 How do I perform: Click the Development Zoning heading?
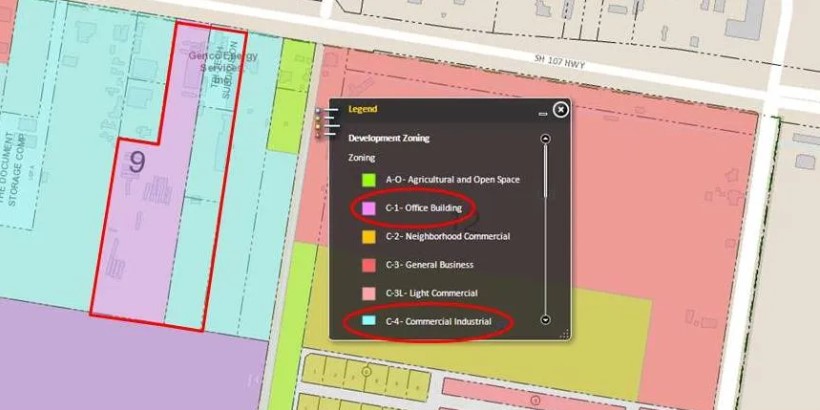(x=388, y=138)
